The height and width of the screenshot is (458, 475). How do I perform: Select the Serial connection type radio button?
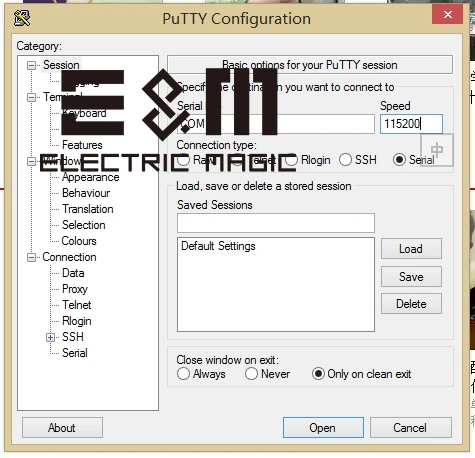(399, 160)
